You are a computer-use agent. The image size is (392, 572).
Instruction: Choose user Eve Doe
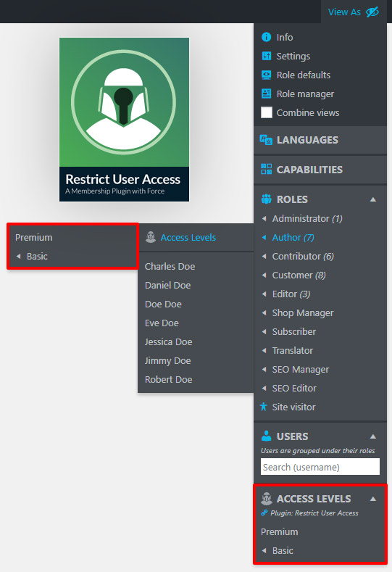pyautogui.click(x=162, y=323)
